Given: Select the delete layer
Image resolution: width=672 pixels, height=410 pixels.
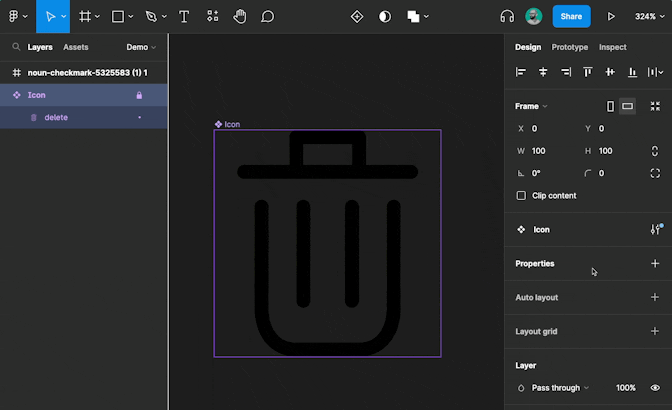Looking at the screenshot, I should click(56, 118).
